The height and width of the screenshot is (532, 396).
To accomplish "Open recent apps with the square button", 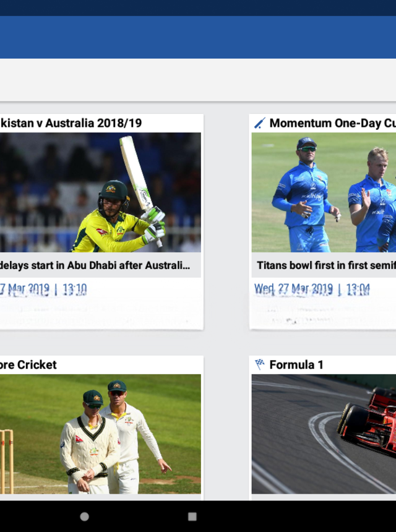I will 192,517.
